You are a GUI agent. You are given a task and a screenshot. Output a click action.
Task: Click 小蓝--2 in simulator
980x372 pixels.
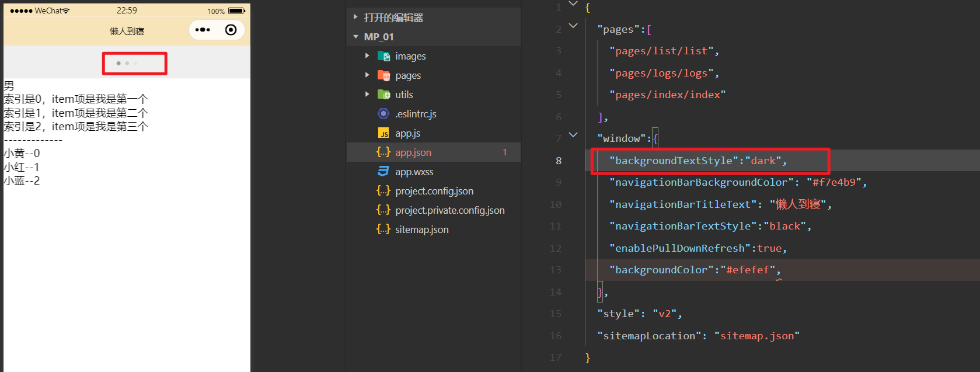[x=22, y=180]
